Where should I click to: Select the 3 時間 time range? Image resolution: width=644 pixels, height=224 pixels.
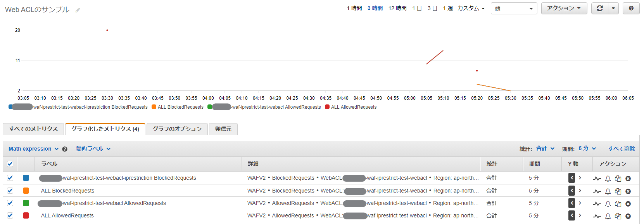(375, 8)
